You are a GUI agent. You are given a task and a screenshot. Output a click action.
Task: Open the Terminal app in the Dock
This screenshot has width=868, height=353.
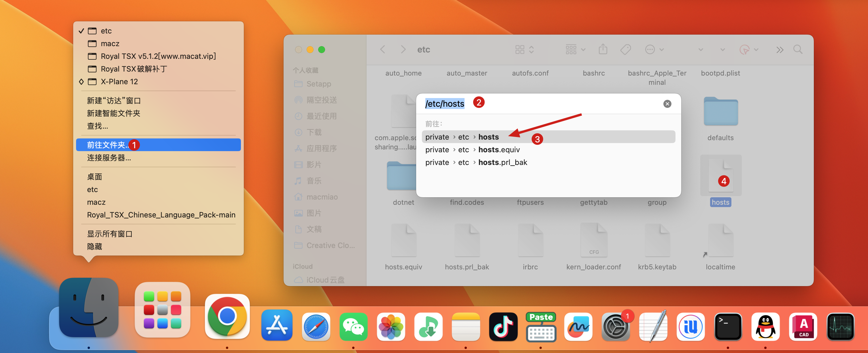(x=727, y=327)
